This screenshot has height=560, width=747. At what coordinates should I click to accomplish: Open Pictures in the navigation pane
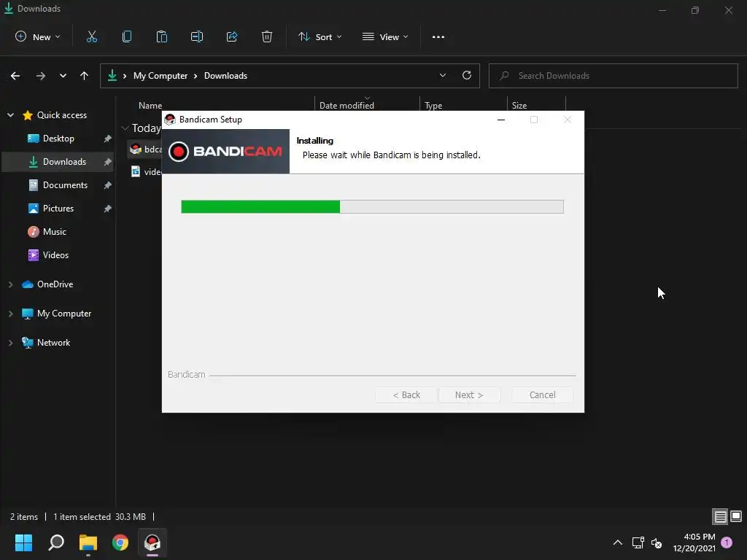coord(58,209)
